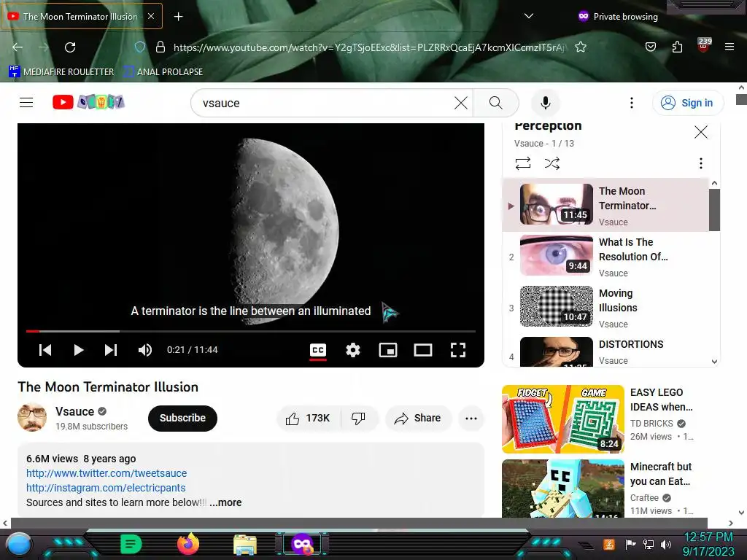This screenshot has width=747, height=560.
Task: Select The Moon Terminator playlist video
Action: 605,205
